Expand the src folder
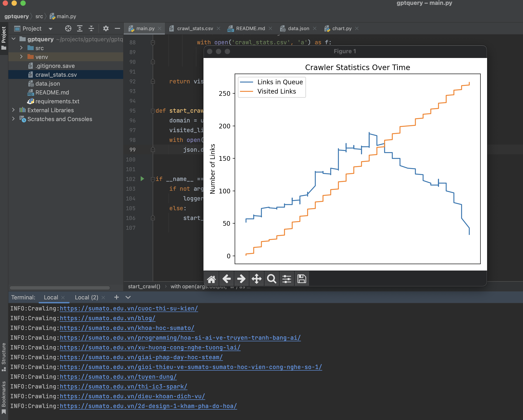The width and height of the screenshot is (523, 420). click(21, 48)
